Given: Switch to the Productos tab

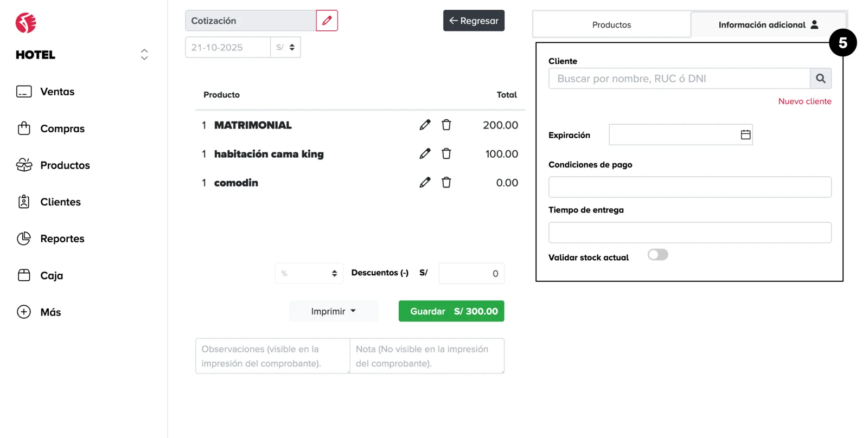Looking at the screenshot, I should point(611,25).
